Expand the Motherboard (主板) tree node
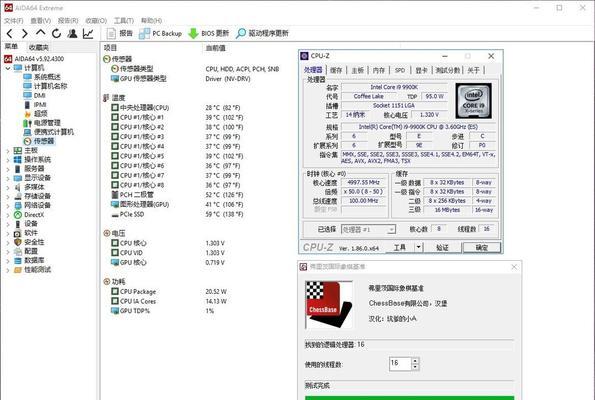Image resolution: width=595 pixels, height=400 pixels. coord(8,151)
